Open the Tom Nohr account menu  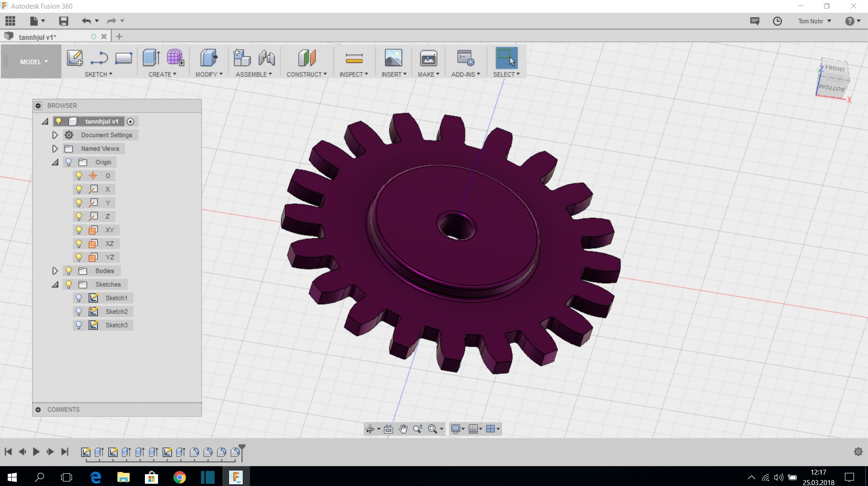click(814, 21)
